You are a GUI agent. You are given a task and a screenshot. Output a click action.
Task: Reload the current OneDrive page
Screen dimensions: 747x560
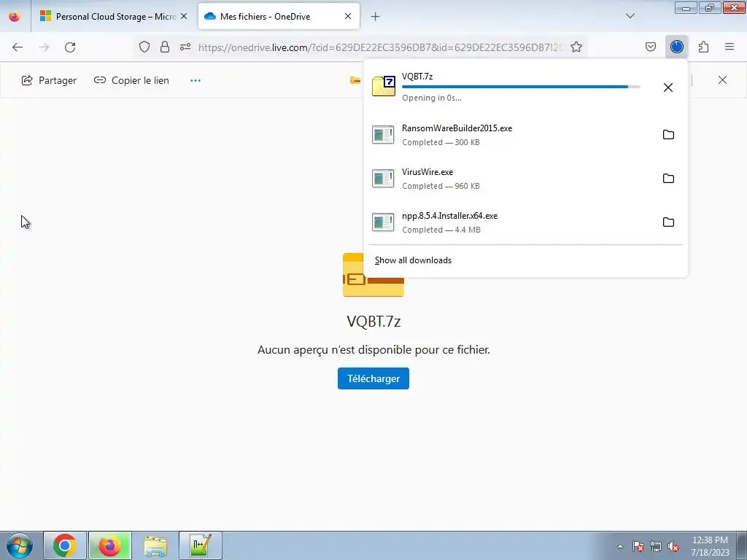tap(70, 47)
